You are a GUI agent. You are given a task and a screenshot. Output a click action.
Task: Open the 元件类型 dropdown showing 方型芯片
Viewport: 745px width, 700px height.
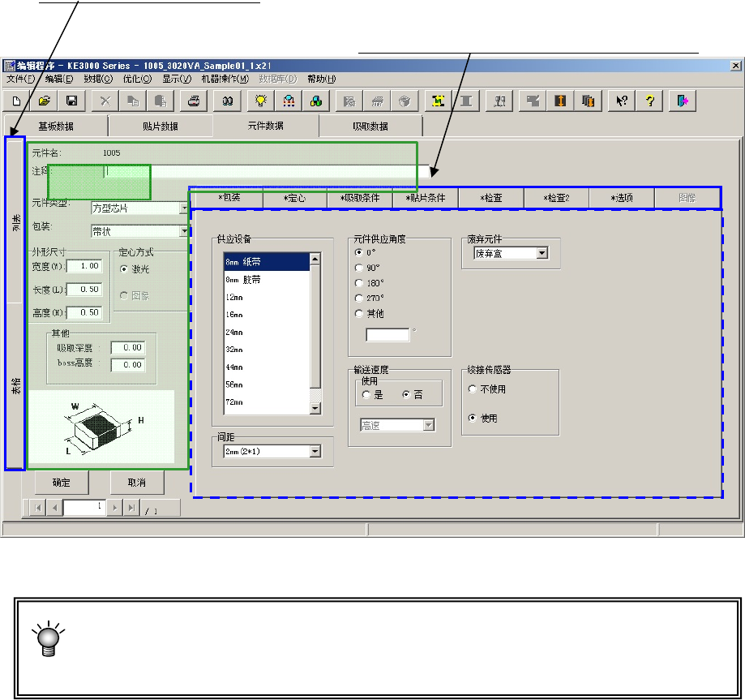184,208
